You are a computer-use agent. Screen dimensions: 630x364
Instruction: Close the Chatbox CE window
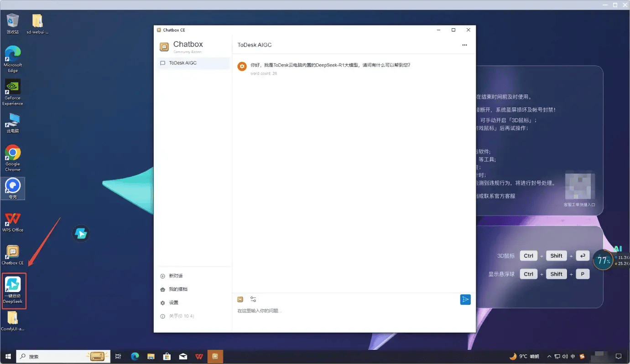click(469, 30)
